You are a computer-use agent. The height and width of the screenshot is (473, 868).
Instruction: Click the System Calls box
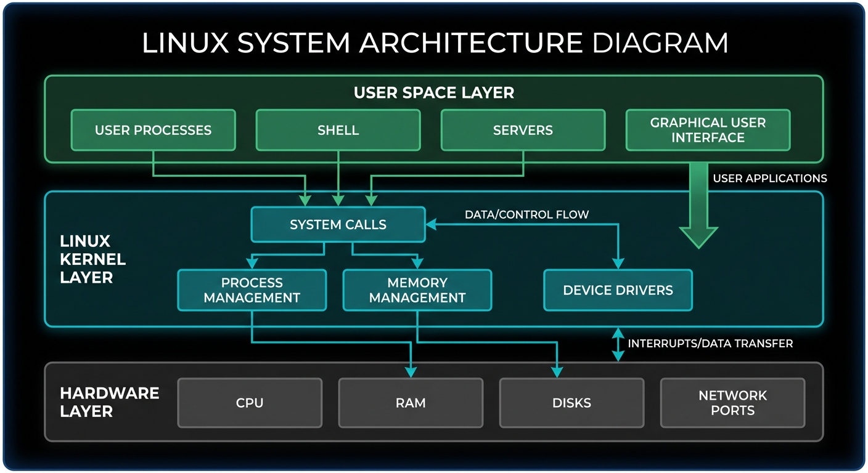click(x=338, y=225)
